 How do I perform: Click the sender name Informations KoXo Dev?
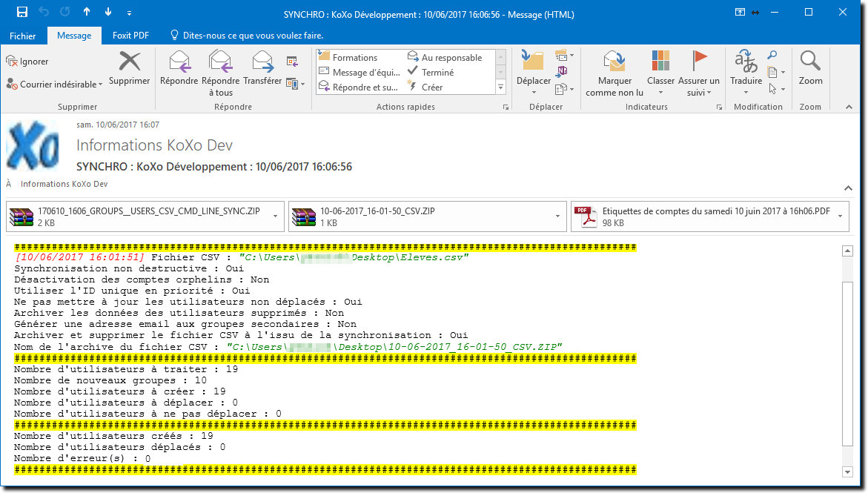(x=154, y=145)
